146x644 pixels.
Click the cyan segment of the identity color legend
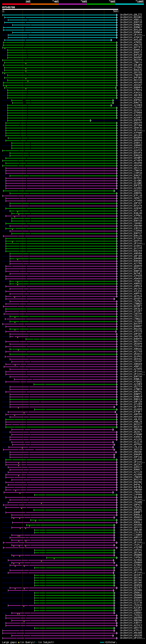(130, 4)
